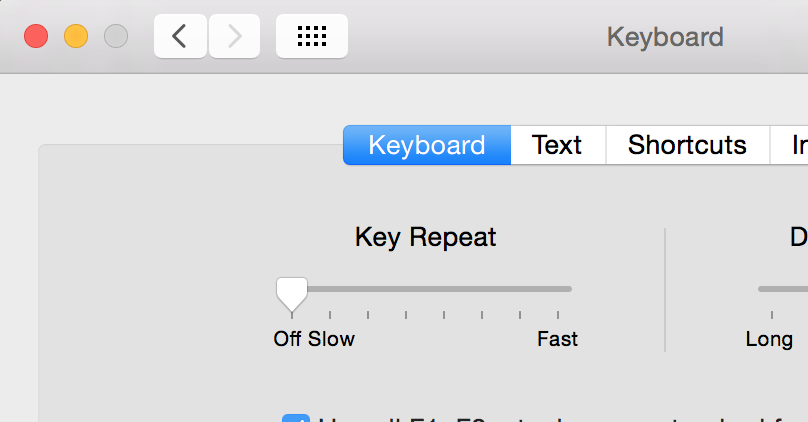Screen dimensions: 808x422
Task: Select the Keyboard tab
Action: pos(427,145)
